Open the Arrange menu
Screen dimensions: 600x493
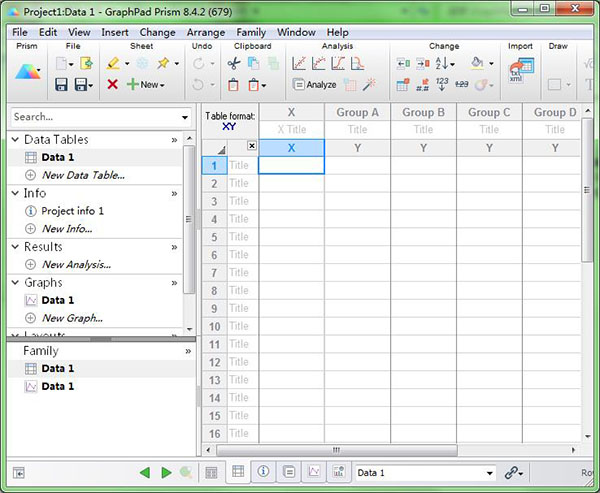206,32
